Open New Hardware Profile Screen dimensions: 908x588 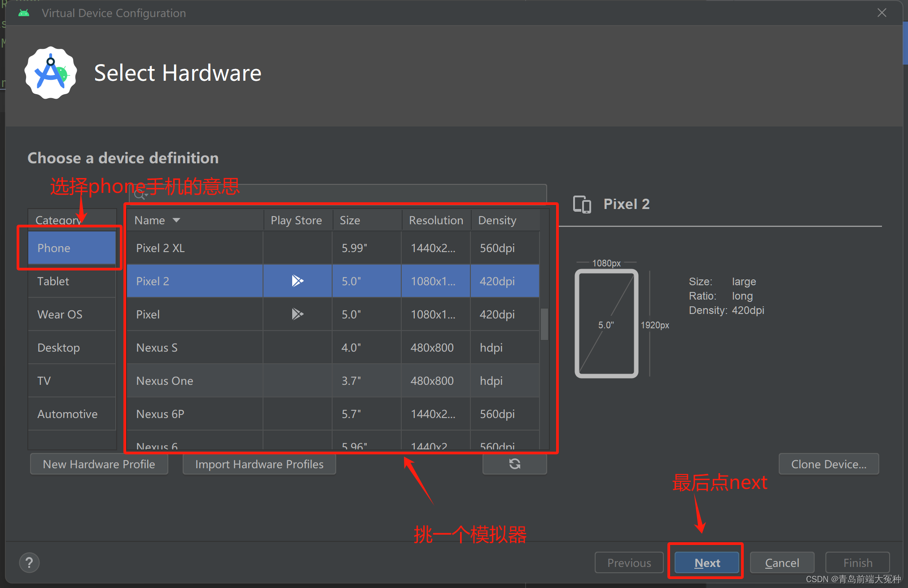point(99,464)
